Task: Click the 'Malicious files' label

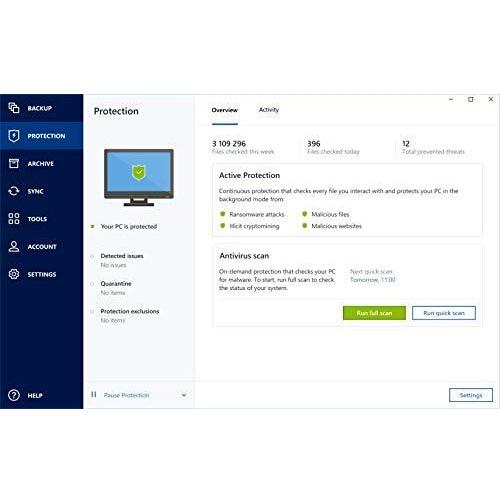Action: (330, 214)
